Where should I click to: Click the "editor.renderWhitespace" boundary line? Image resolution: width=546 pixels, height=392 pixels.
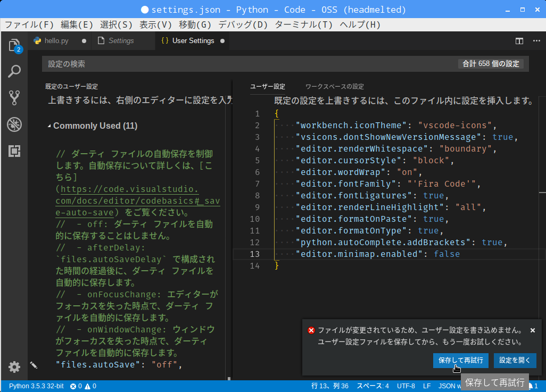click(x=396, y=148)
